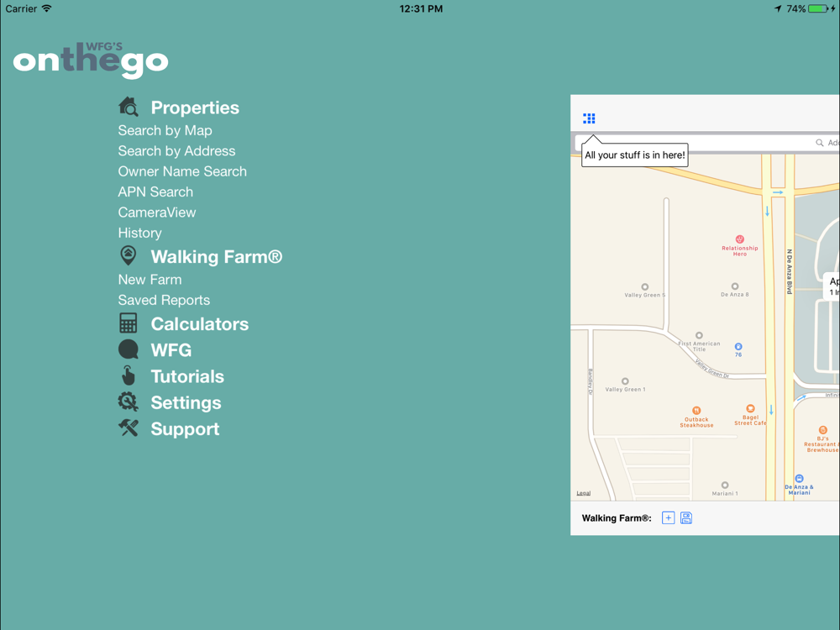Choose Search by Address
Viewport: 840px width, 630px height.
tap(176, 151)
